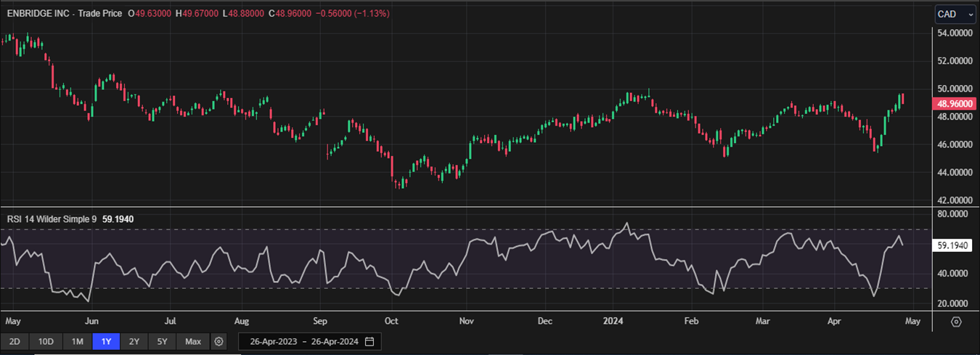The image size is (980, 355).
Task: Open the gear settings beside Max button
Action: 219,341
